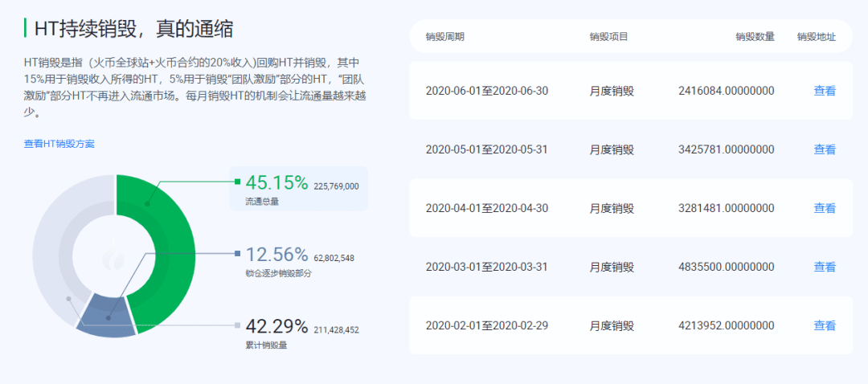Click the blue-gray donut chart segment
Viewport: 868px width, 384px height.
pos(108,316)
